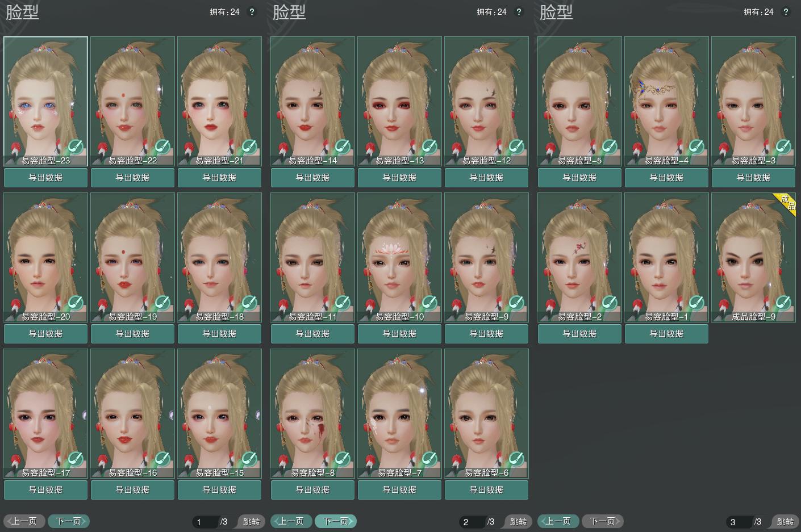Click 下一页 in the page 2 panel
The width and height of the screenshot is (801, 532).
point(336,521)
